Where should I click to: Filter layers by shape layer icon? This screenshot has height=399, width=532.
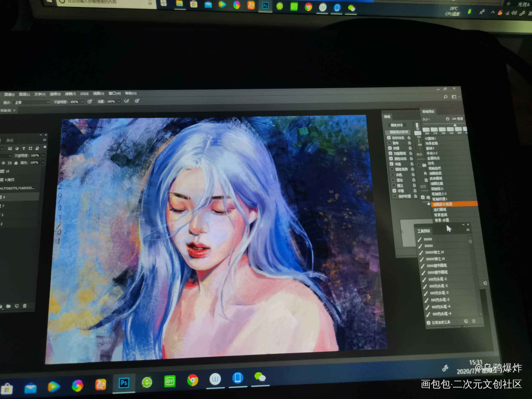point(30,148)
